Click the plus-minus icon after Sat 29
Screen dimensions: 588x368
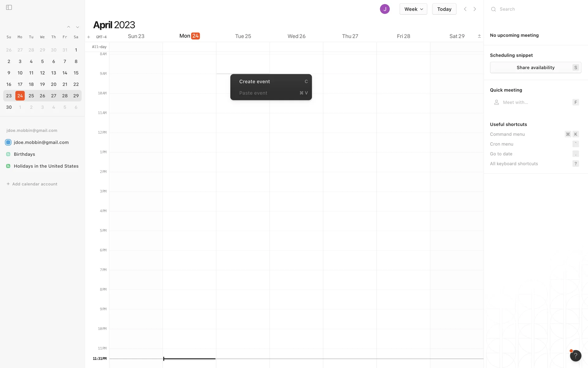pos(479,36)
